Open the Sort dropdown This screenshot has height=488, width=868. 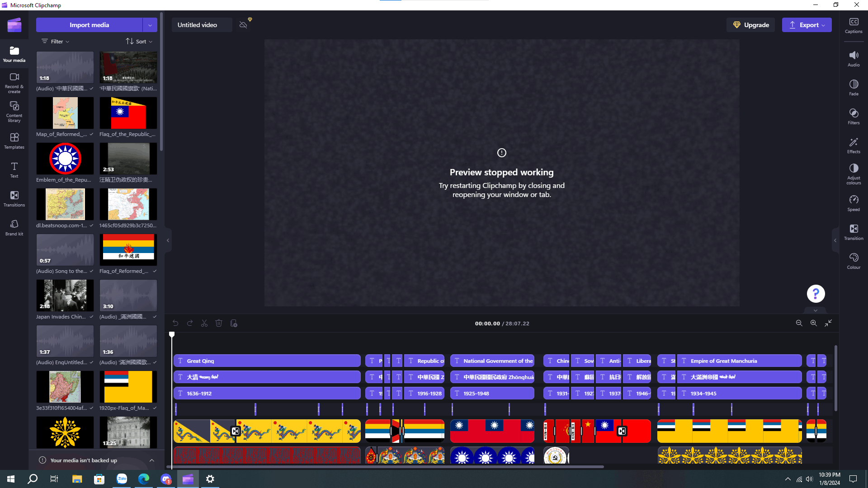point(139,41)
